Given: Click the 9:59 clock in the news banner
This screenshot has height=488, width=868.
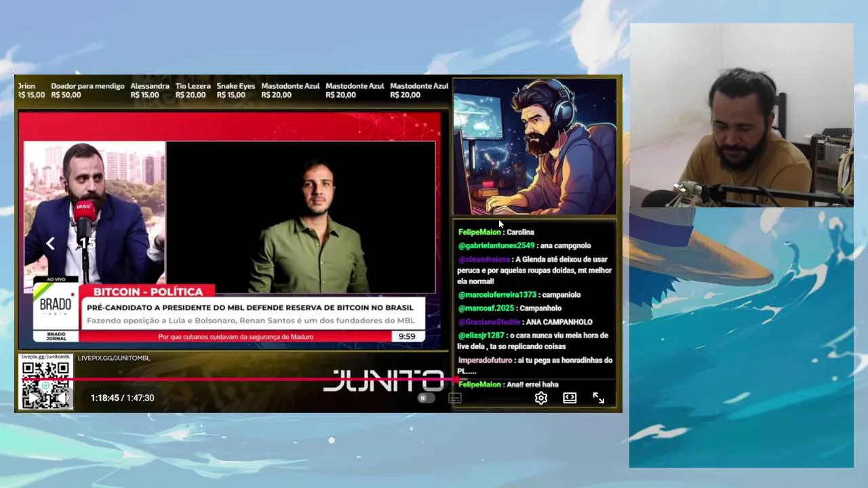Looking at the screenshot, I should click(x=407, y=336).
